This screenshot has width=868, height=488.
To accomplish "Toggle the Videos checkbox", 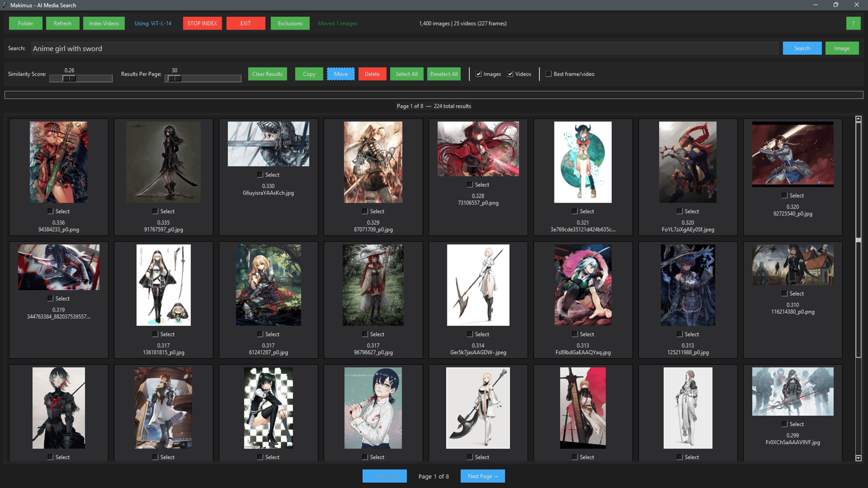I will coord(510,74).
